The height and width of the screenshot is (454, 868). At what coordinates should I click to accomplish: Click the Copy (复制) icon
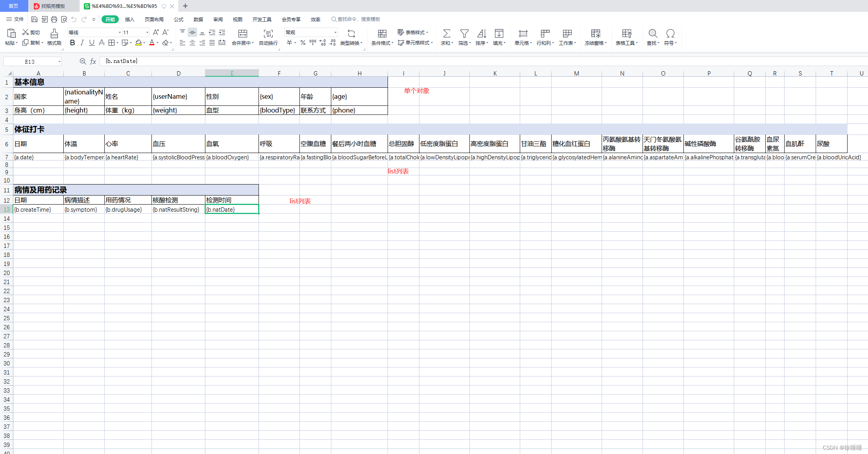coord(26,42)
